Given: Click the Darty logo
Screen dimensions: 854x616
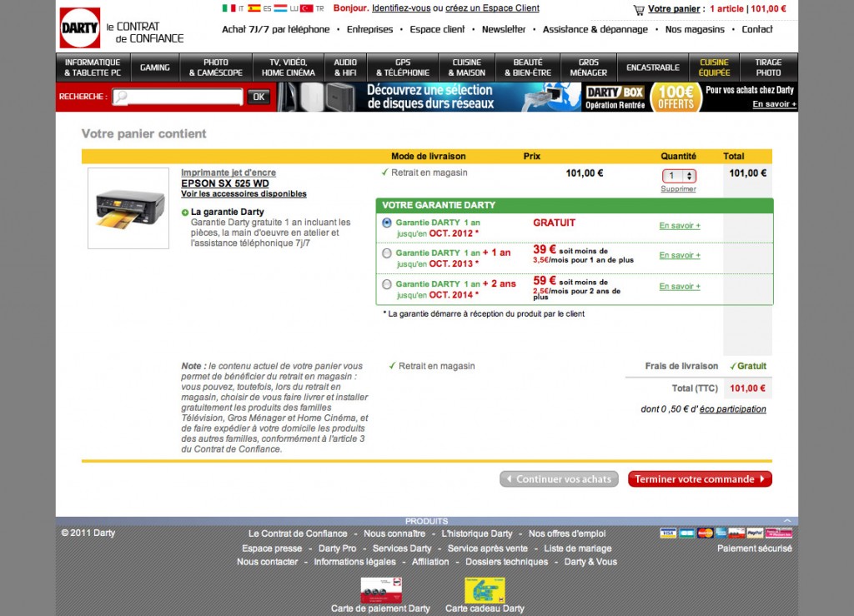Looking at the screenshot, I should point(79,28).
